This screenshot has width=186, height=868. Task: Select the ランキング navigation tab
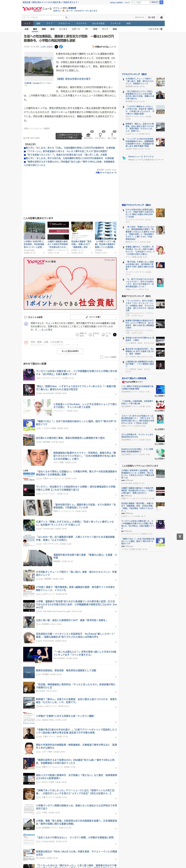click(x=115, y=24)
